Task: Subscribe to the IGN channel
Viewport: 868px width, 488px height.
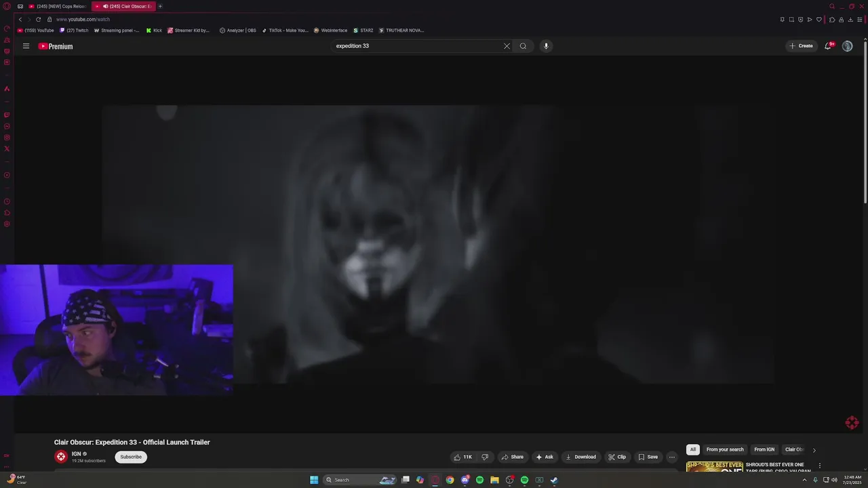Action: click(131, 457)
